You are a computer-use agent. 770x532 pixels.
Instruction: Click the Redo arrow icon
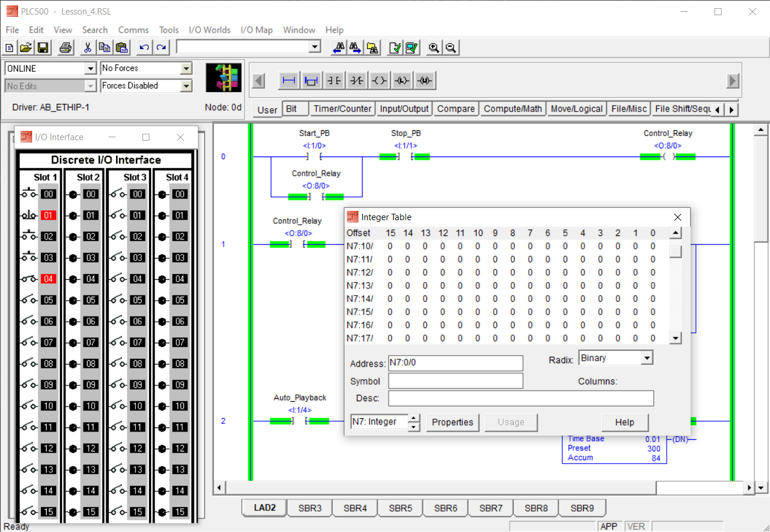tap(162, 48)
